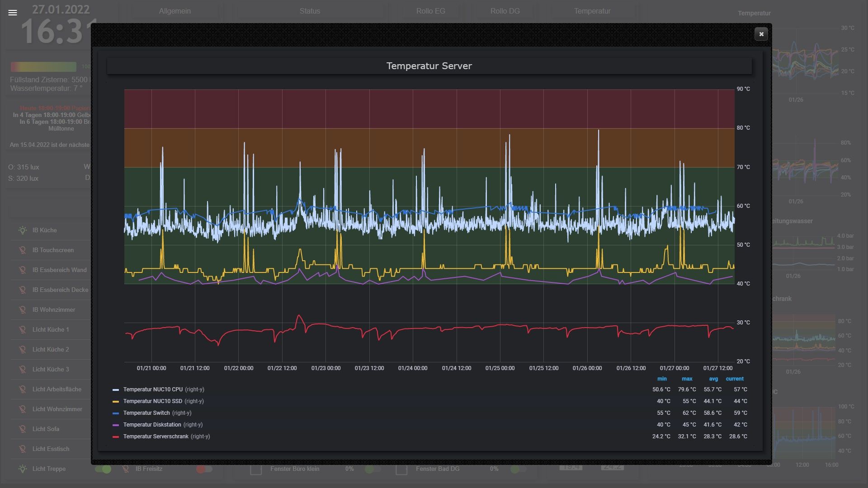Image resolution: width=868 pixels, height=488 pixels.
Task: Click the Licht Küche 2 bulb icon
Action: pyautogui.click(x=22, y=349)
